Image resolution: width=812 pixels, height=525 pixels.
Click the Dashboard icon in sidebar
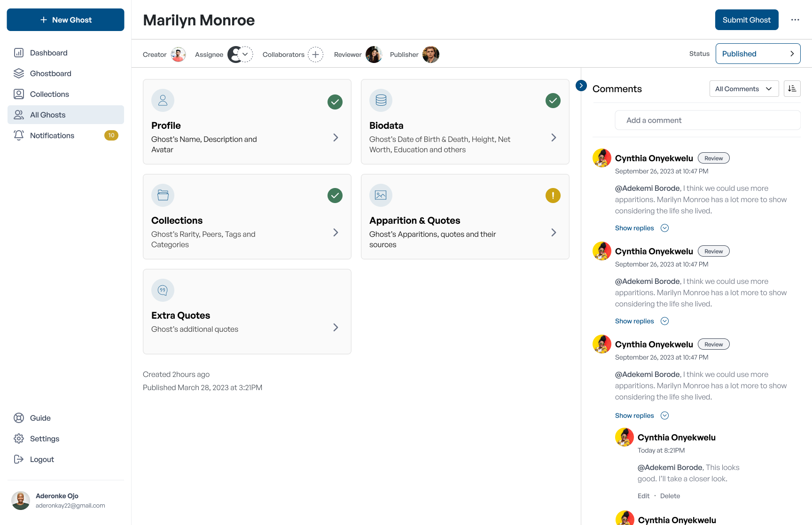click(x=19, y=53)
